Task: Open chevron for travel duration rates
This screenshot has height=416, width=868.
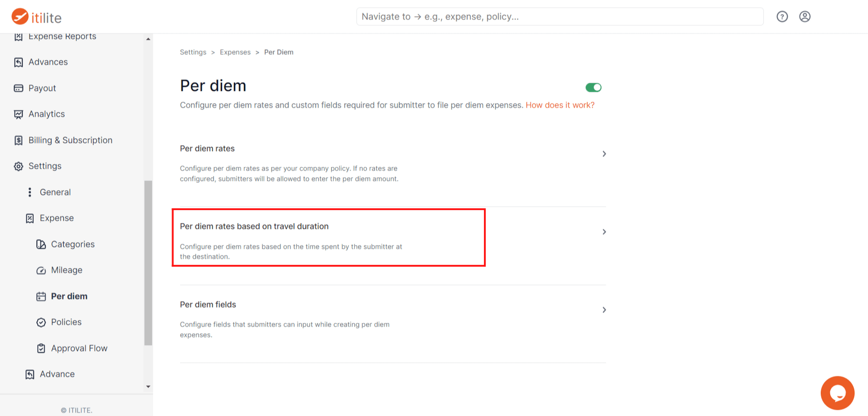Action: pyautogui.click(x=604, y=232)
